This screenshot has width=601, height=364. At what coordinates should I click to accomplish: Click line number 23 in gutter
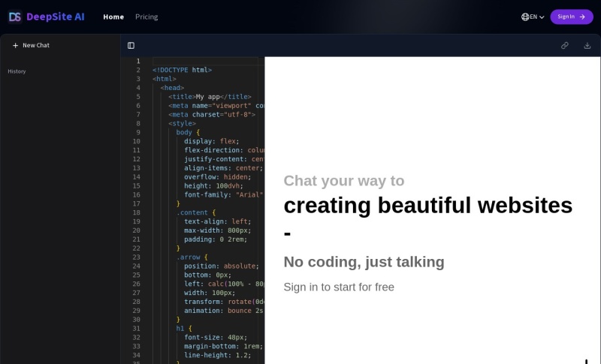137,257
